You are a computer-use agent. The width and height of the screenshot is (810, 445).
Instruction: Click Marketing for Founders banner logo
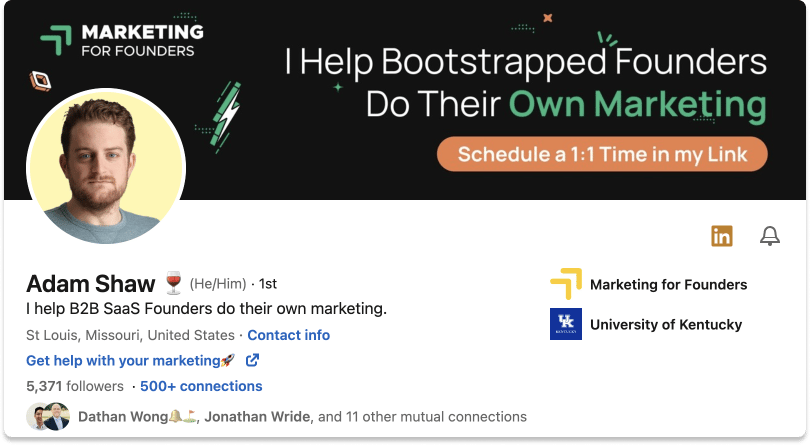tap(122, 40)
